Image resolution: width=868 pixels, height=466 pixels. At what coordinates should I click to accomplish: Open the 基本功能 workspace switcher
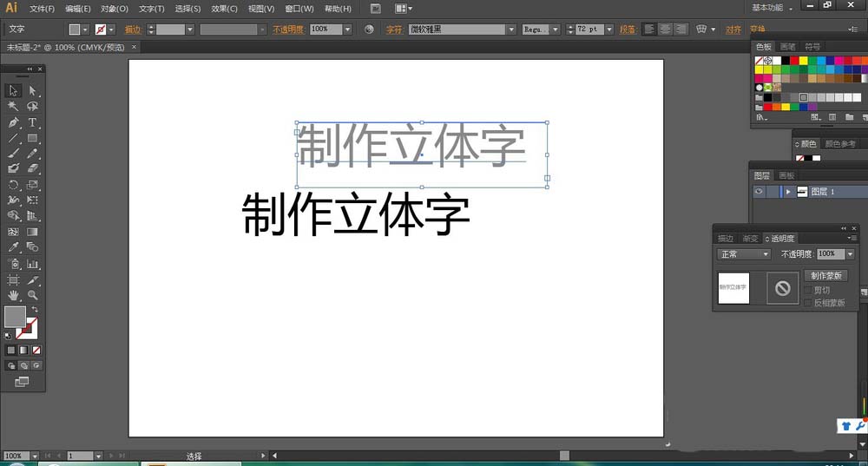pos(772,8)
